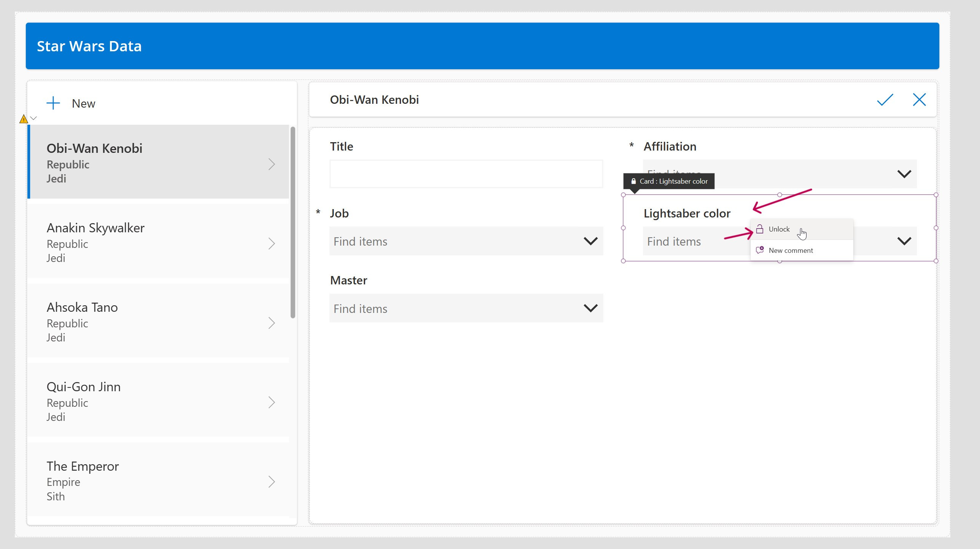980x549 pixels.
Task: Click the yellow warning triangle icon
Action: click(x=24, y=119)
